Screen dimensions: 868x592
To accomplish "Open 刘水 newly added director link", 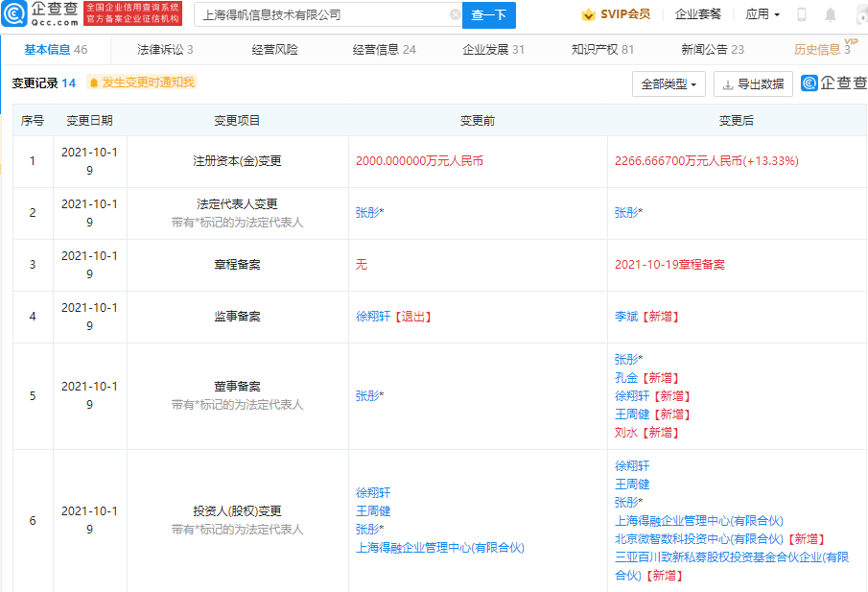I will click(x=626, y=433).
